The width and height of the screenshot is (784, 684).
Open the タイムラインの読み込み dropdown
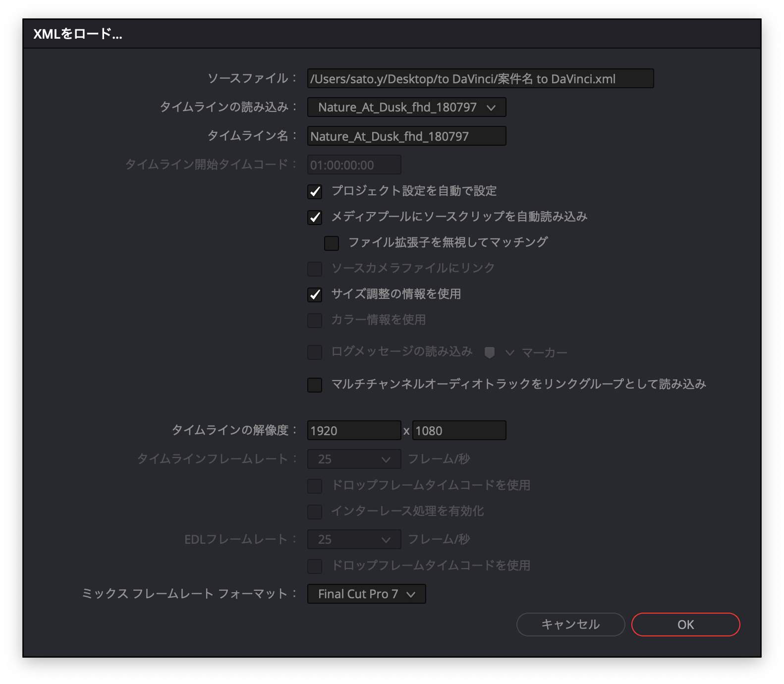pyautogui.click(x=406, y=108)
